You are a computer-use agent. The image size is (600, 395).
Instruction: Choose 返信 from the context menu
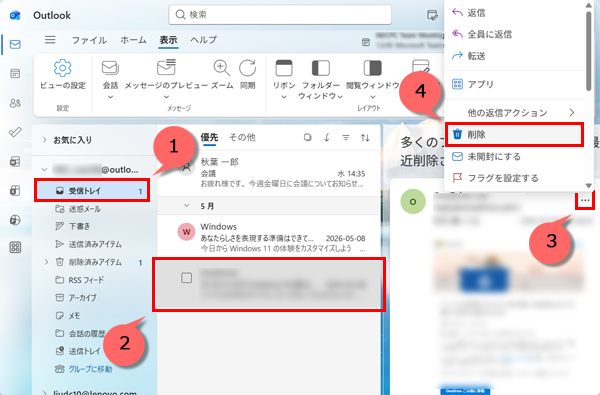point(514,13)
